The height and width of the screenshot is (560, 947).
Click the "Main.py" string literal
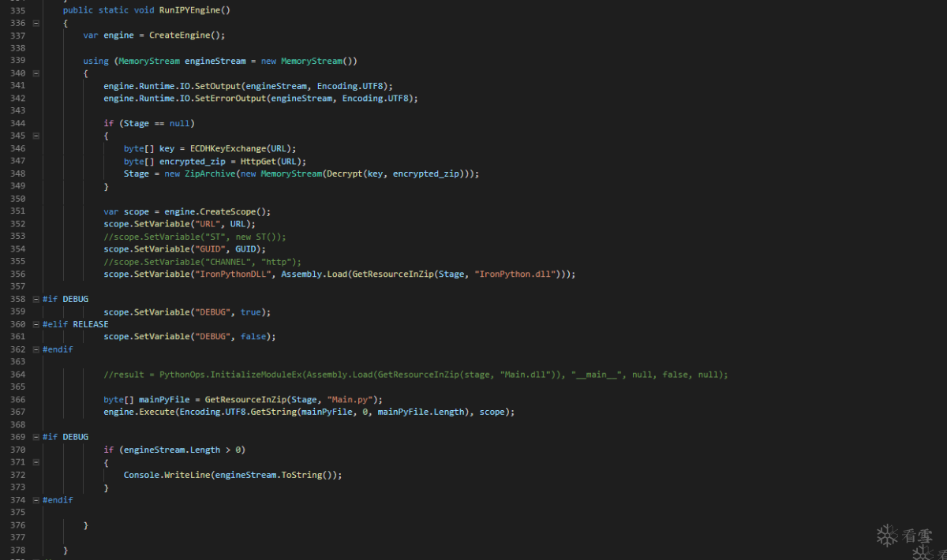pyautogui.click(x=349, y=400)
